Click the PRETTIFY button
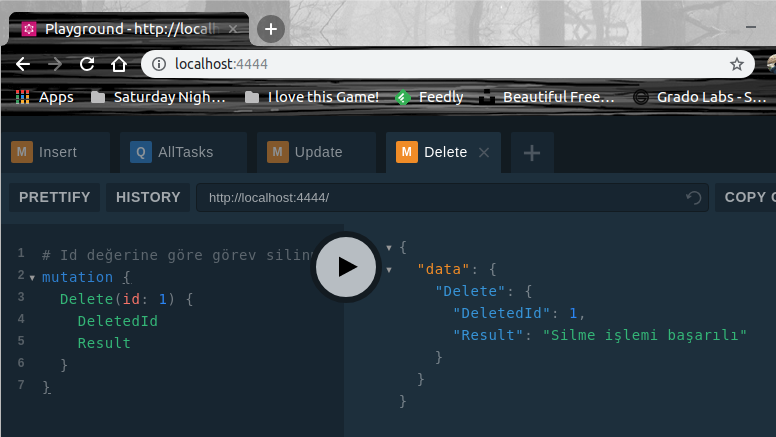 click(x=54, y=198)
